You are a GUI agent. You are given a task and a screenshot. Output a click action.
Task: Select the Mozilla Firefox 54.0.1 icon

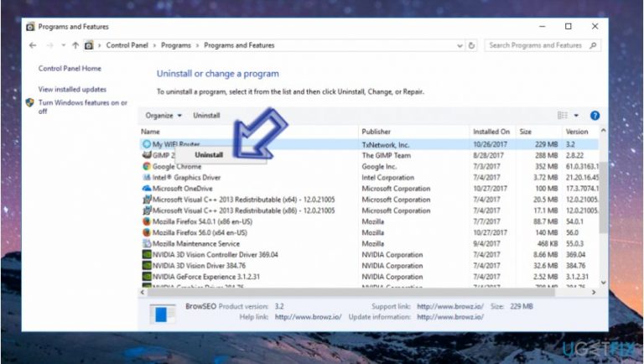point(147,221)
